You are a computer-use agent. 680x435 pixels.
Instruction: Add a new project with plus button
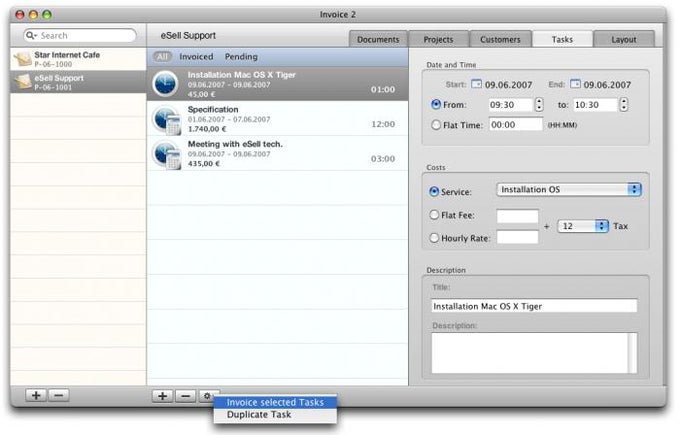pos(36,395)
